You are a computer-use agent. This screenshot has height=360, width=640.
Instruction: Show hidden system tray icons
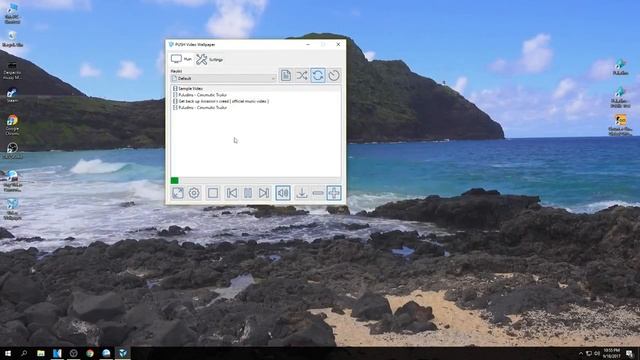click(x=580, y=353)
